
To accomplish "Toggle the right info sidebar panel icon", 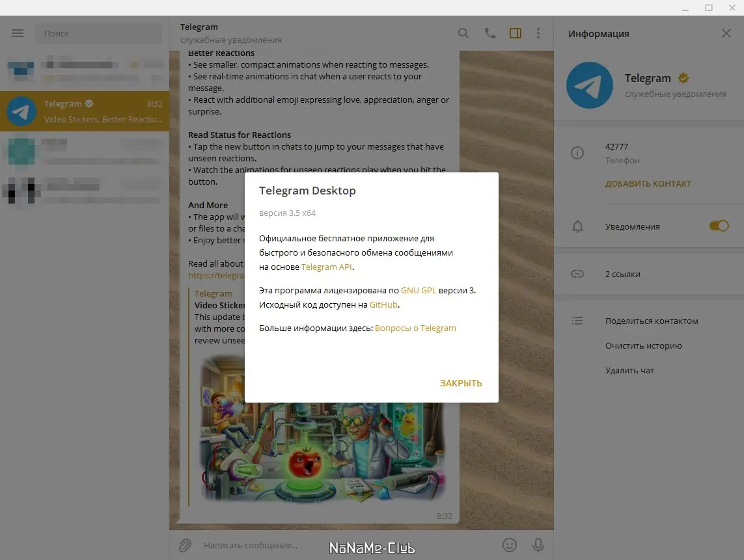I will pos(516,33).
